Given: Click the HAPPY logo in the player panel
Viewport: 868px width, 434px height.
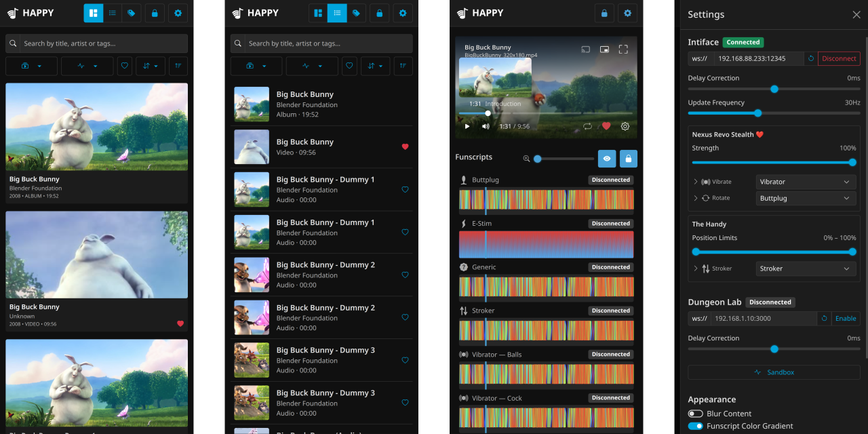Looking at the screenshot, I should point(480,13).
